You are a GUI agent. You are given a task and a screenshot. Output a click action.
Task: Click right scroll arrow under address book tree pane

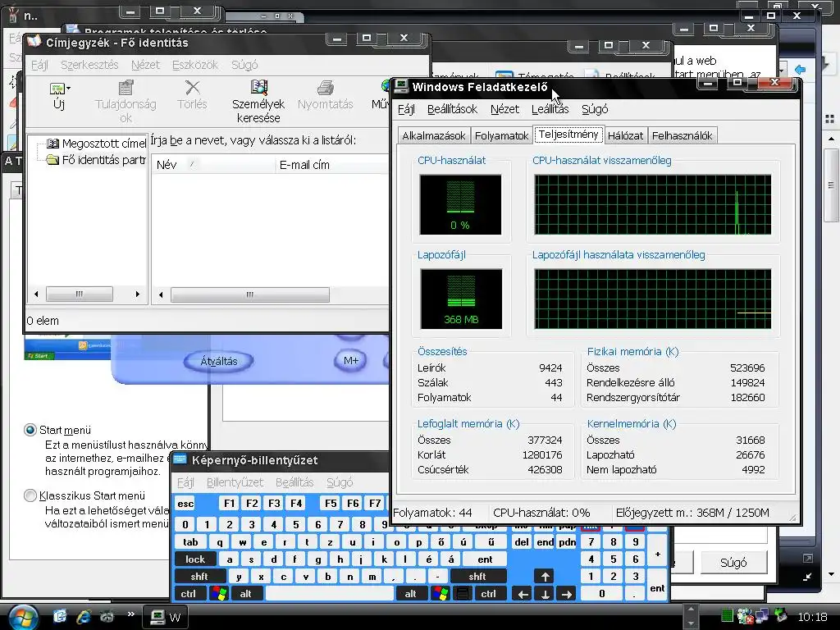click(137, 294)
